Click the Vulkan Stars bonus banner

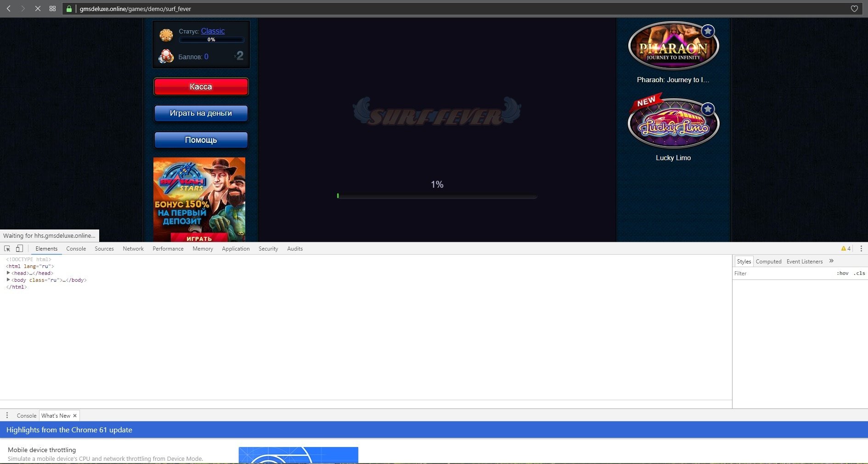click(199, 200)
